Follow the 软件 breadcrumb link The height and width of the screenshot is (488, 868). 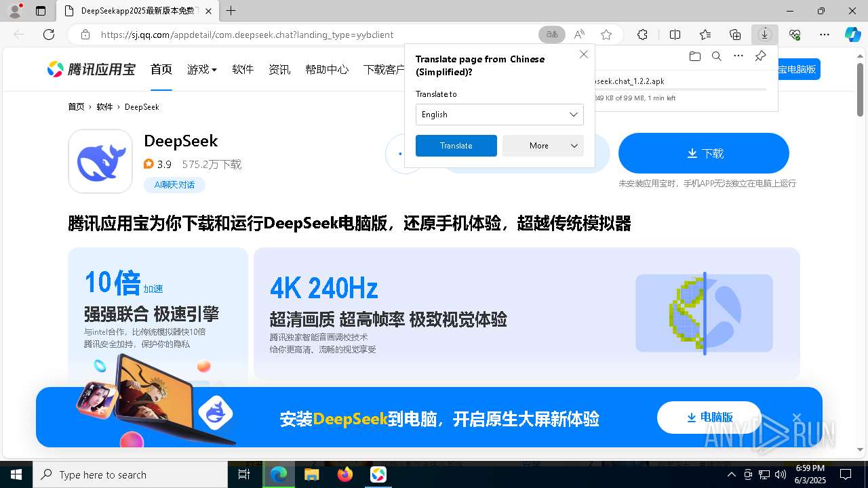pyautogui.click(x=104, y=107)
